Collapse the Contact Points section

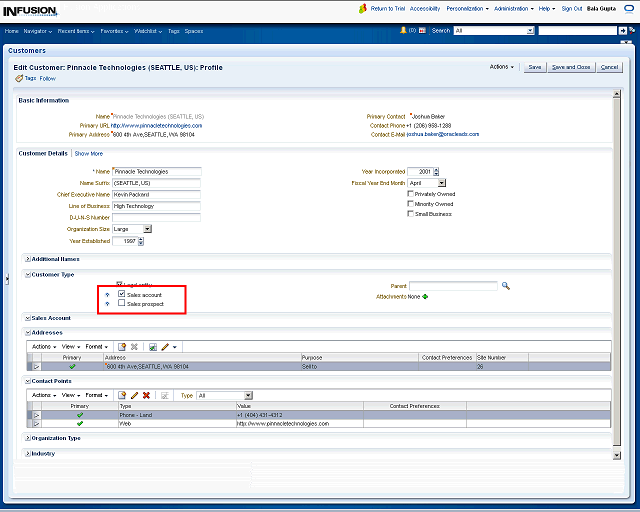(28, 381)
